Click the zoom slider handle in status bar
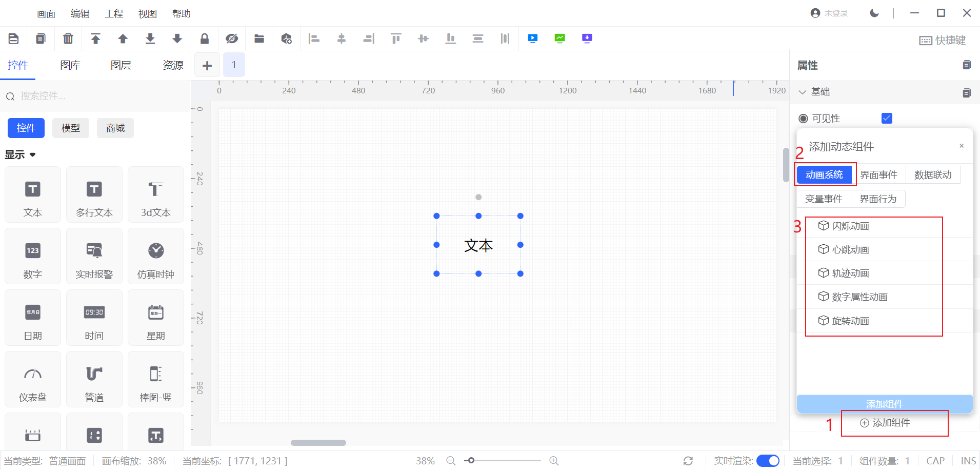 471,461
